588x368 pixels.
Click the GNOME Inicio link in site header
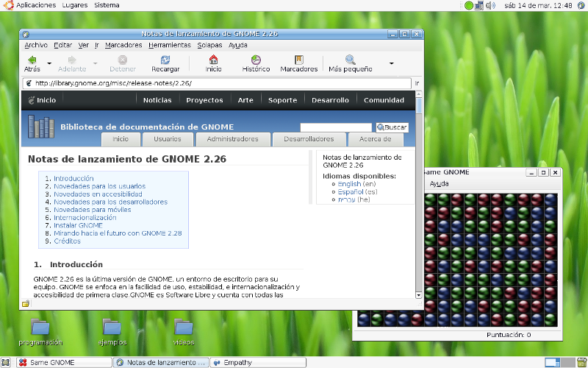[x=42, y=100]
